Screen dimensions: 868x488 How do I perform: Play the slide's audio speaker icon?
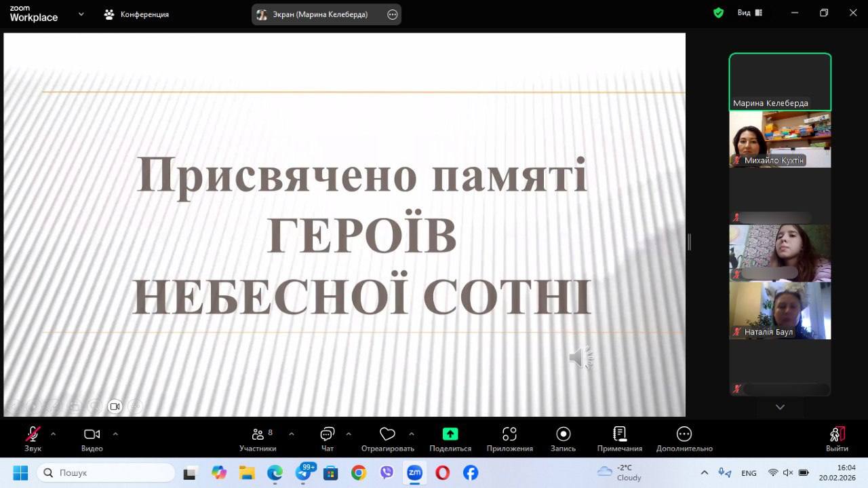(581, 358)
